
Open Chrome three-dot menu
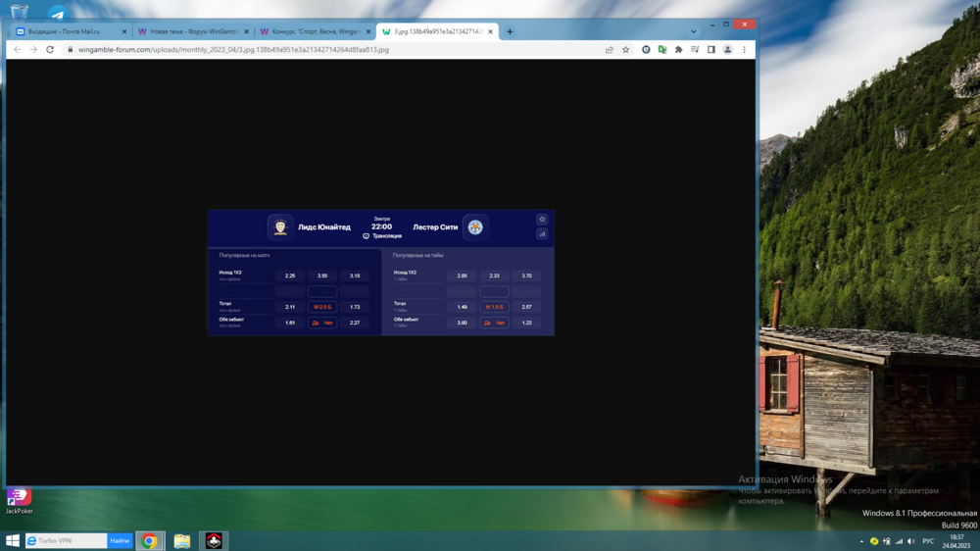(x=744, y=49)
